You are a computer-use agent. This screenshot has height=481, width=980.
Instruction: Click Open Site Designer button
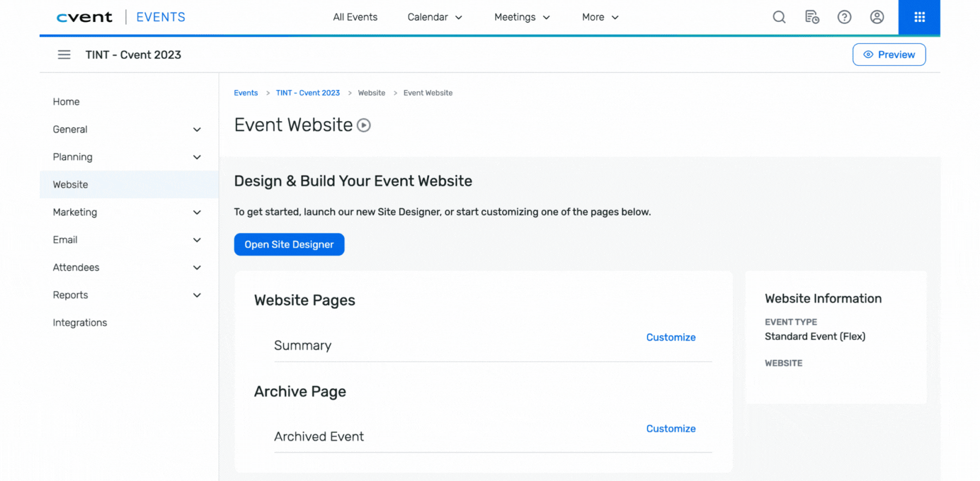289,245
